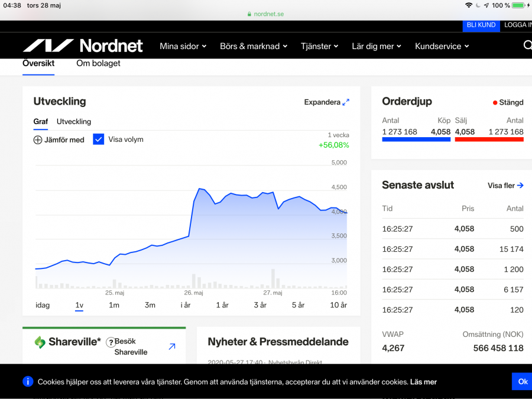Expand the Mina sidor menu

[x=183, y=46]
